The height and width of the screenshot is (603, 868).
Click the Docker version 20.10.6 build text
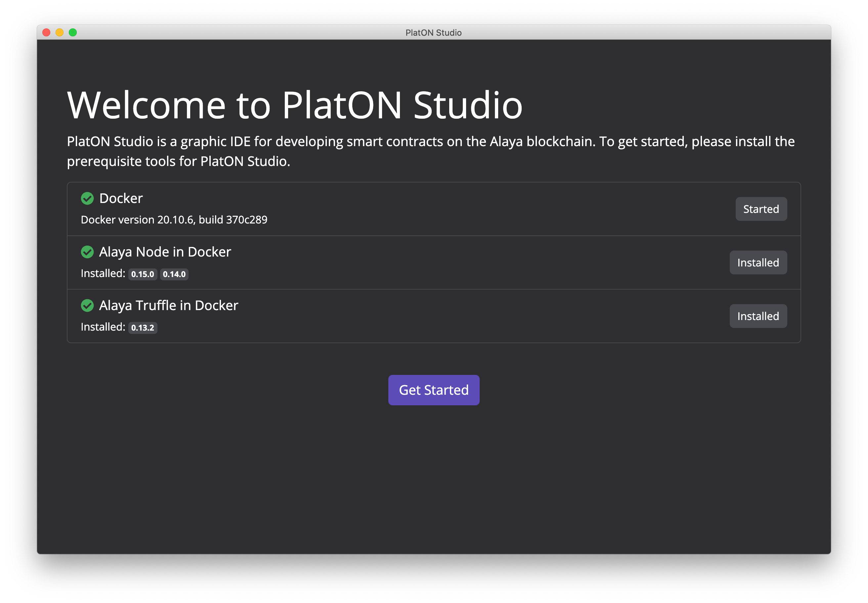point(174,220)
